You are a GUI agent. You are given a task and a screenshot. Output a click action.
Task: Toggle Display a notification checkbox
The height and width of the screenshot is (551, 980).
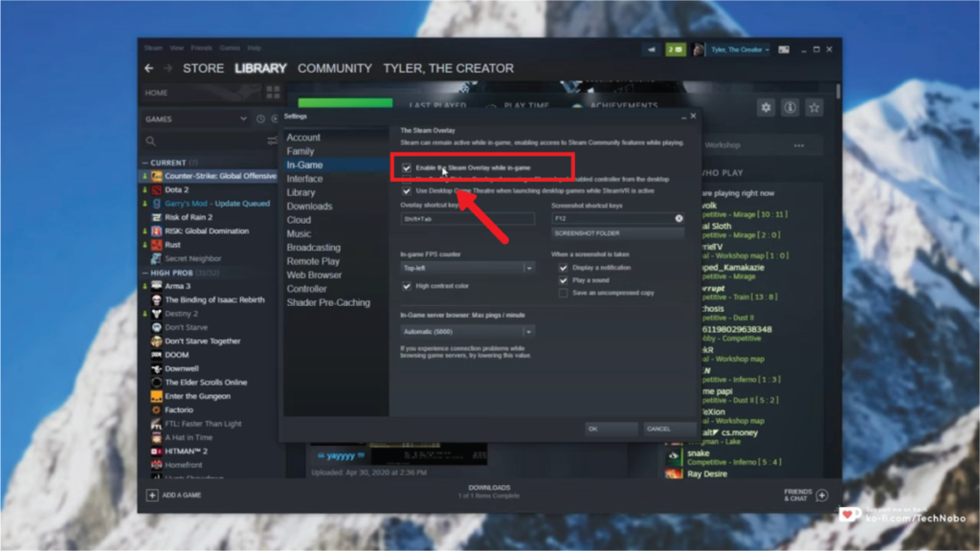pyautogui.click(x=563, y=268)
